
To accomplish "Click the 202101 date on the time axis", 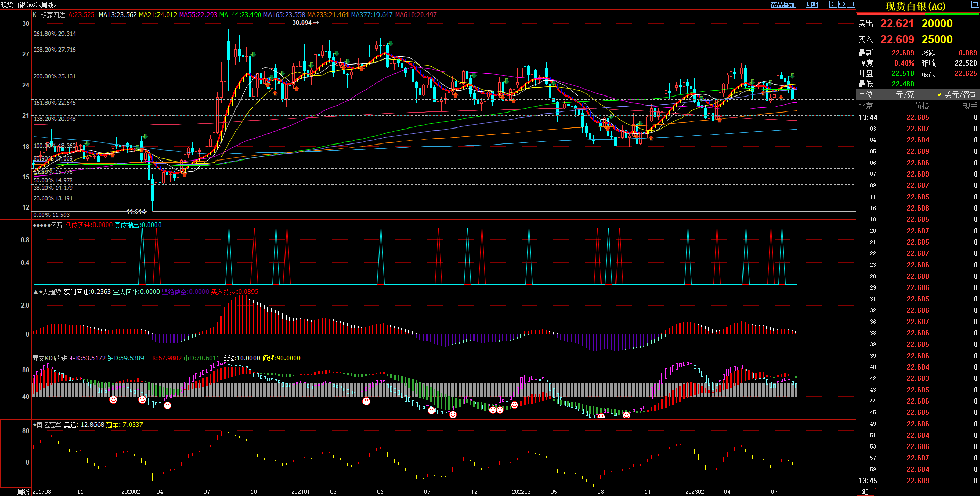I will (x=301, y=492).
